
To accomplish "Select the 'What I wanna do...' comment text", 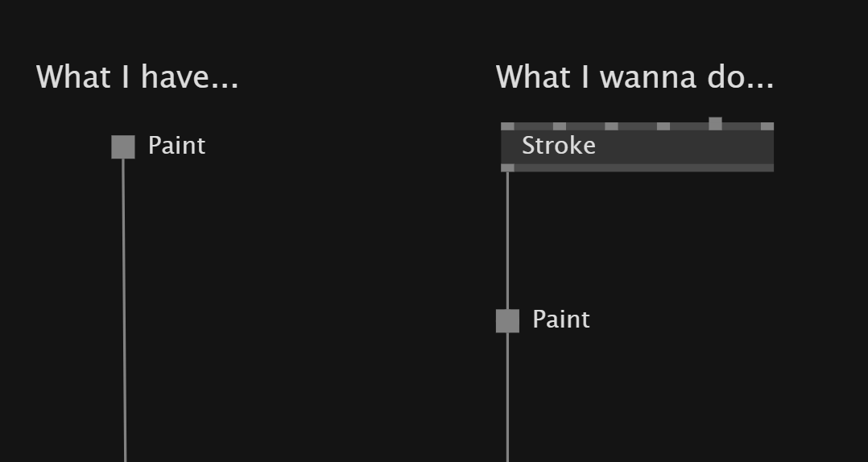I will click(634, 77).
